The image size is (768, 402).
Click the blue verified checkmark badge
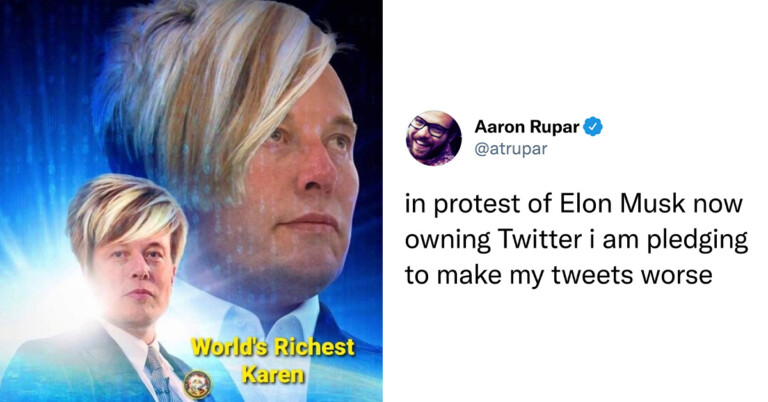(593, 127)
